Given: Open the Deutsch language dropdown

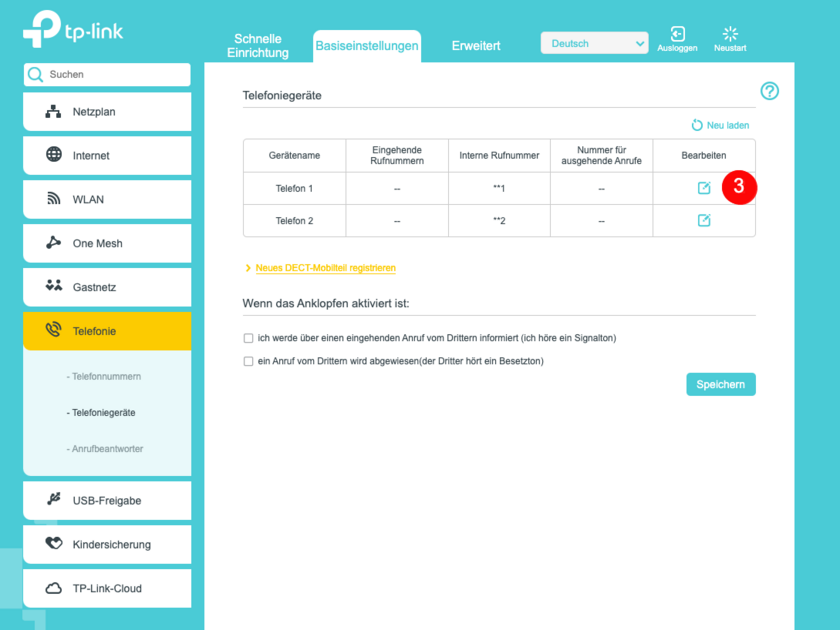Looking at the screenshot, I should coord(595,43).
